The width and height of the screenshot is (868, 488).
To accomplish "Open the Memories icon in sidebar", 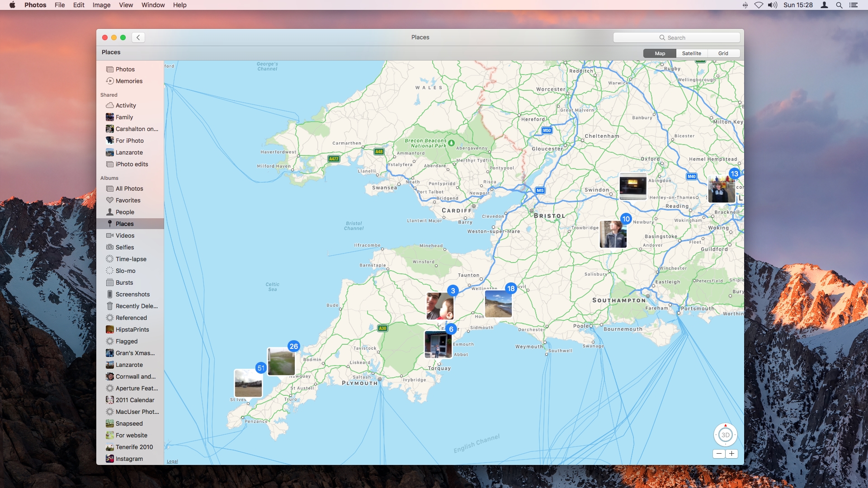I will [x=109, y=81].
